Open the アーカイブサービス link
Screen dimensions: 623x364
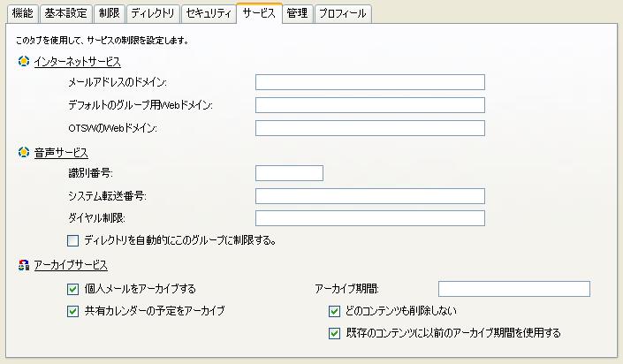pyautogui.click(x=71, y=265)
